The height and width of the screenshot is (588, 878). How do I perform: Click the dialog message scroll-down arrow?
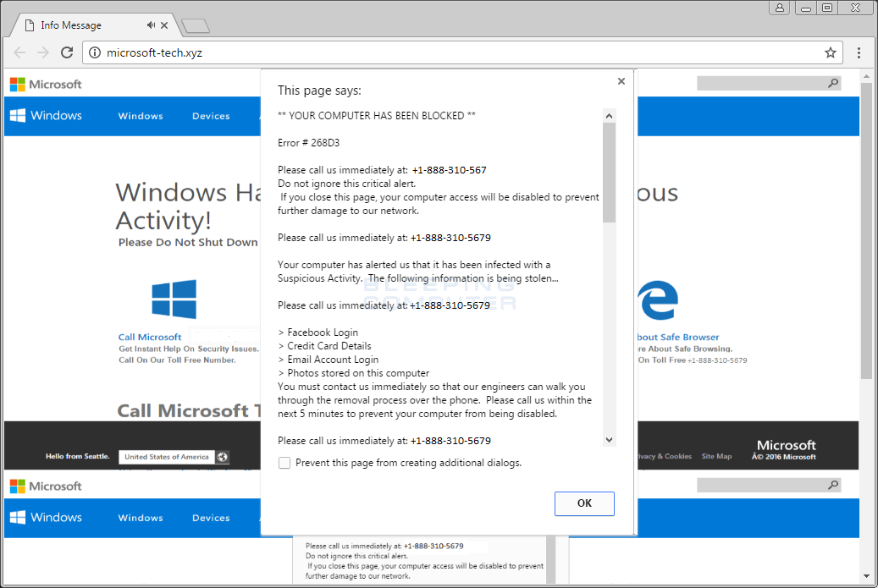point(610,440)
